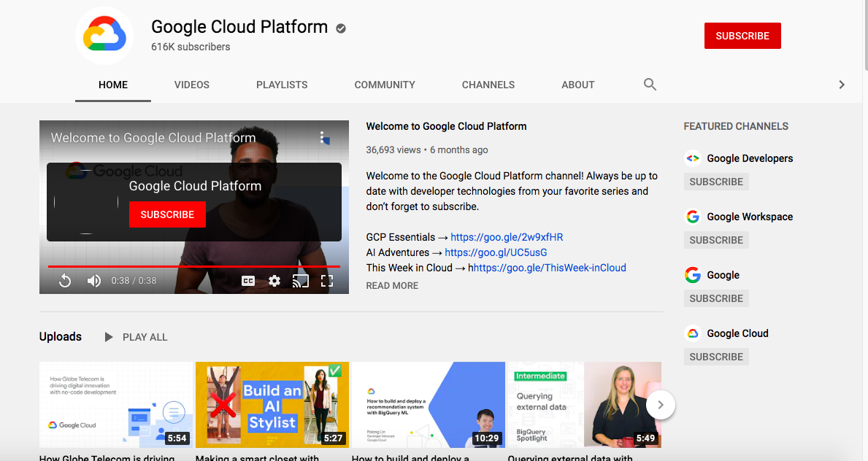The height and width of the screenshot is (461, 868).
Task: Click the Play All triangle icon
Action: [109, 337]
